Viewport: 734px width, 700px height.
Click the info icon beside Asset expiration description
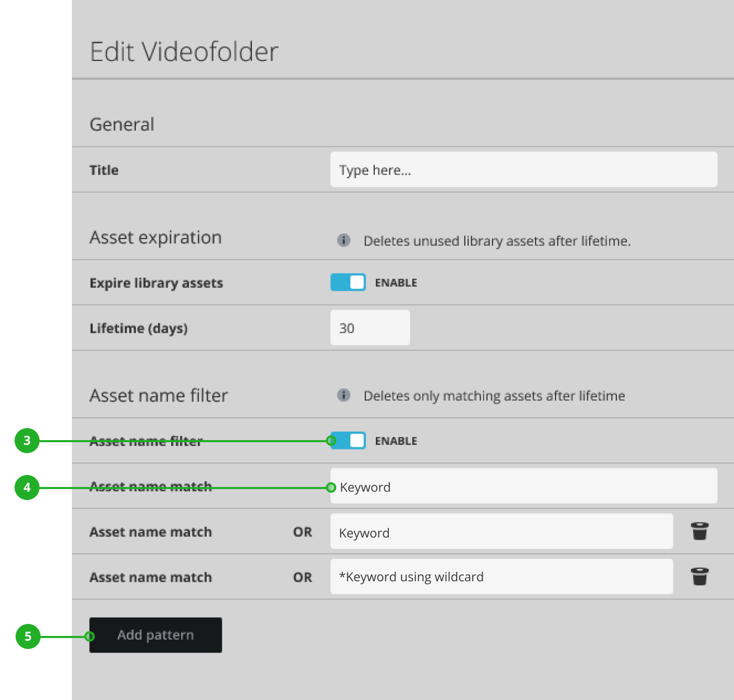pos(344,240)
